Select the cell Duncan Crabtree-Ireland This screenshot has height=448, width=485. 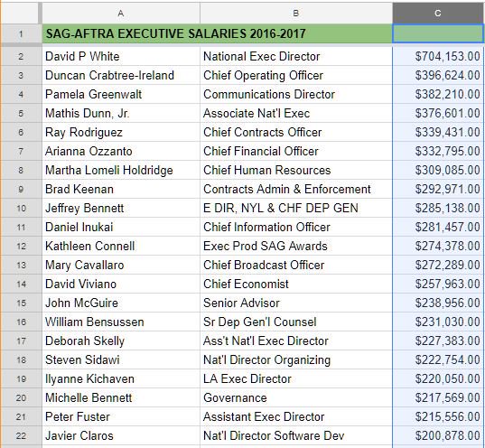tap(121, 75)
